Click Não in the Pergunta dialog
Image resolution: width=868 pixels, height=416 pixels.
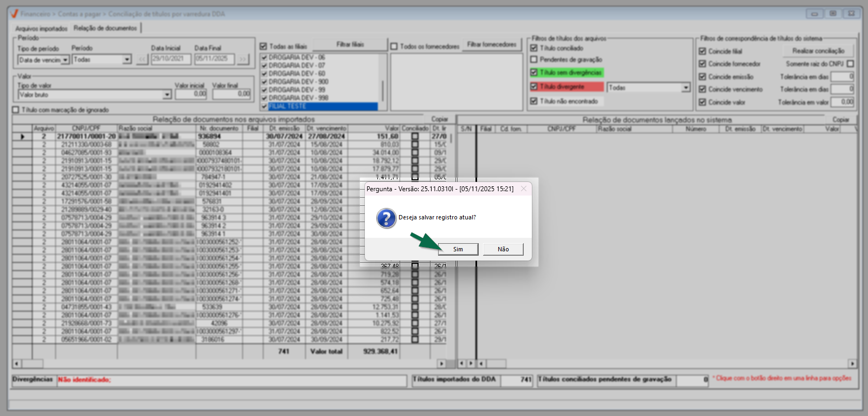tap(503, 249)
